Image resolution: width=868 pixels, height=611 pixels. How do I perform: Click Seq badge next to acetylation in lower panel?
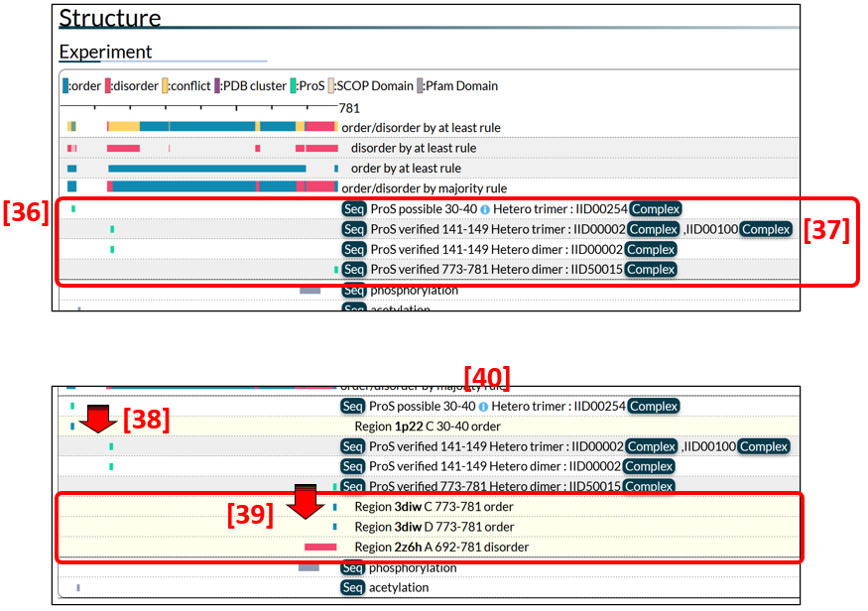(x=353, y=588)
